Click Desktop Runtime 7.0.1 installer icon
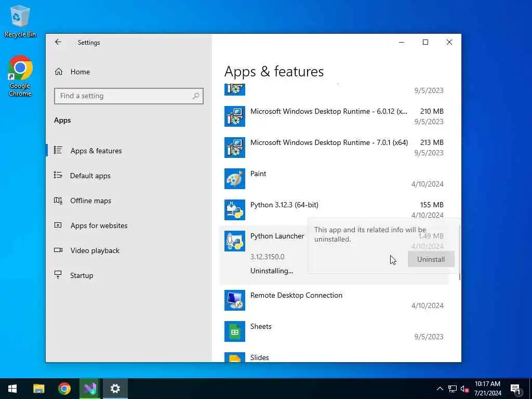The width and height of the screenshot is (532, 399). pos(234,148)
